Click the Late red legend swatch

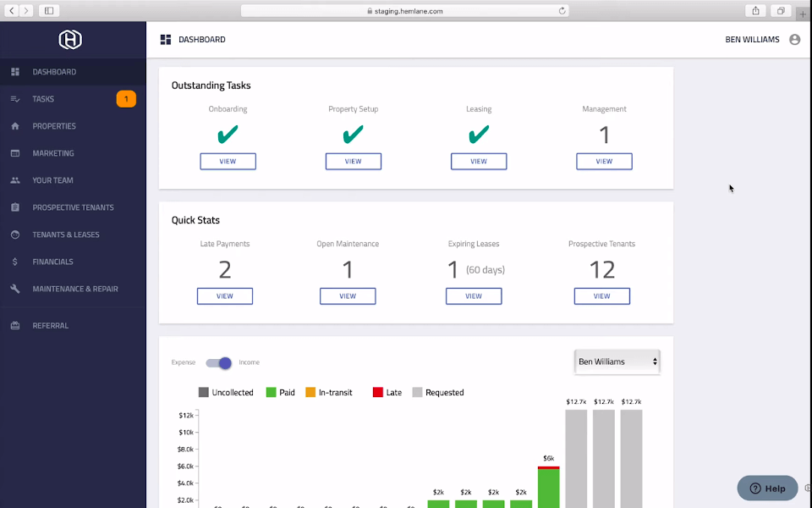pos(377,392)
